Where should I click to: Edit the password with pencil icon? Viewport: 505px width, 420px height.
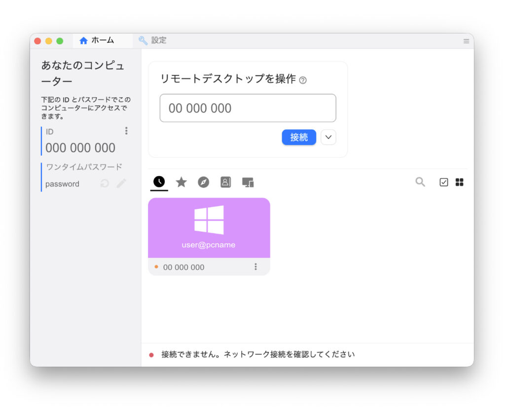tap(121, 184)
